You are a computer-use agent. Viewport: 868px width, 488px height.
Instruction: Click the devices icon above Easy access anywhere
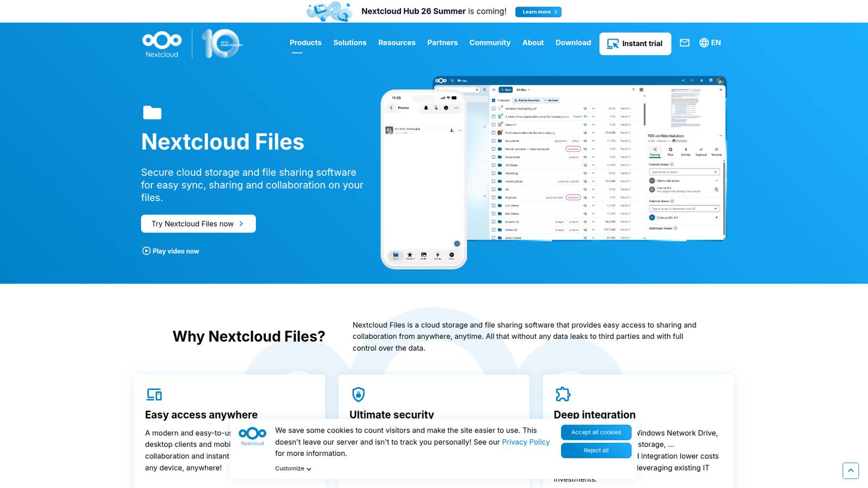point(154,394)
